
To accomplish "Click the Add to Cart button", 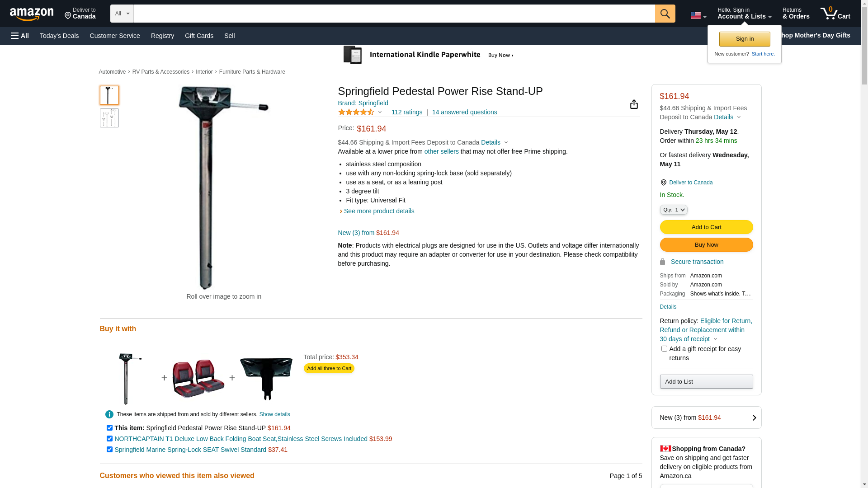I will click(x=706, y=227).
